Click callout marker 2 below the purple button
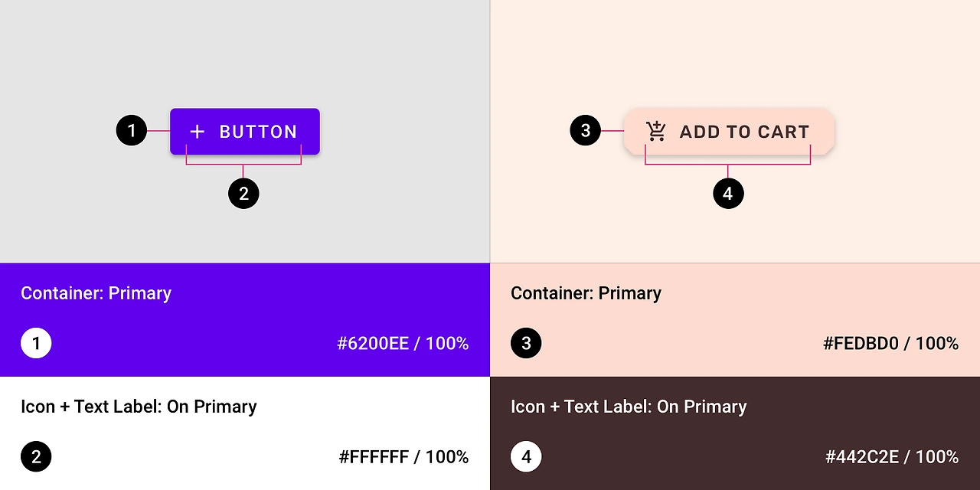The height and width of the screenshot is (490, 980). (x=243, y=194)
